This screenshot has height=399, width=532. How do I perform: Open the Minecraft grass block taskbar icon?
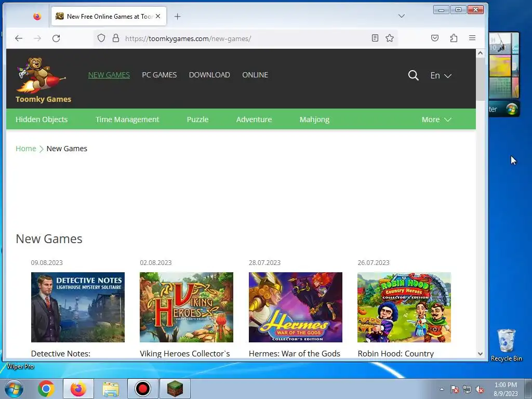point(175,389)
